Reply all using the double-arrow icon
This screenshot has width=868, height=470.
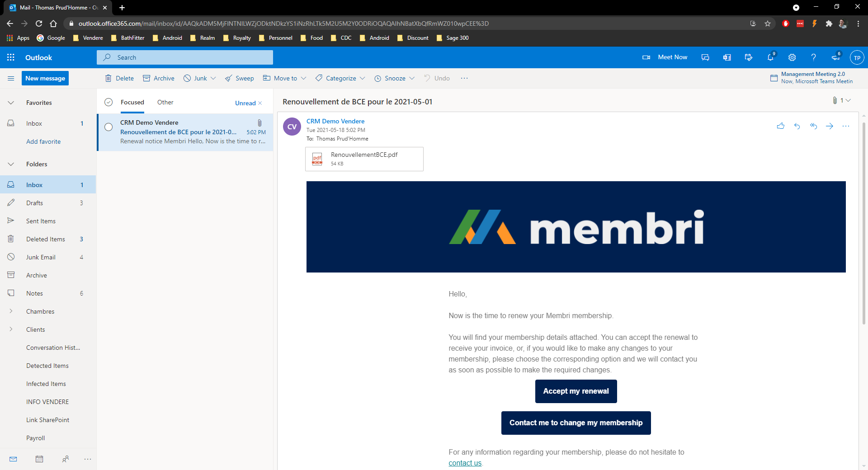tap(813, 126)
